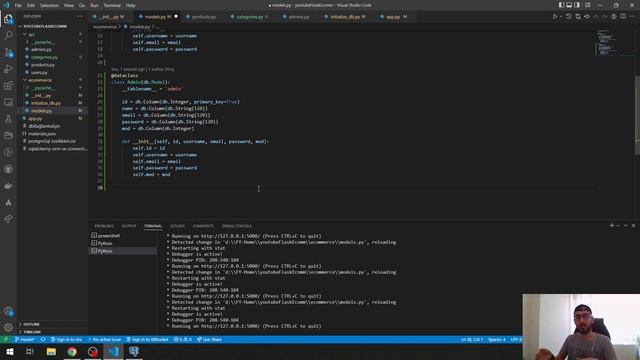Click Sign in to Bitbucket
This screenshot has height=360, width=640.
(x=147, y=340)
